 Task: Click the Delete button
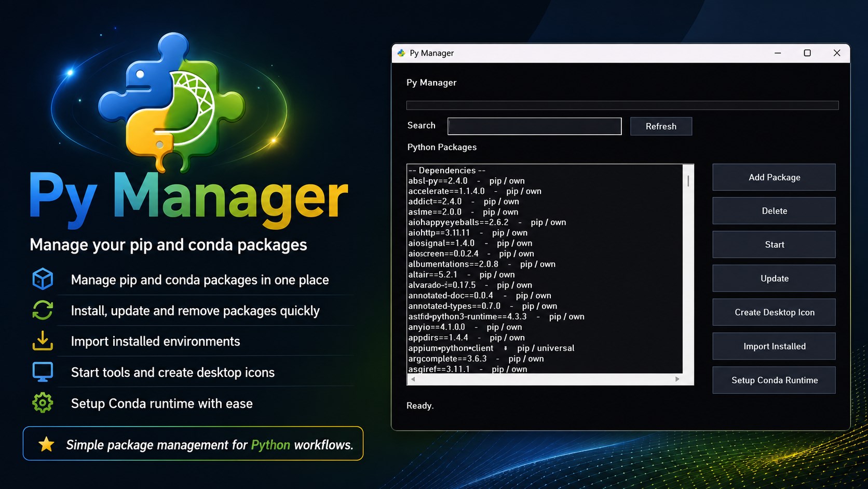click(774, 211)
